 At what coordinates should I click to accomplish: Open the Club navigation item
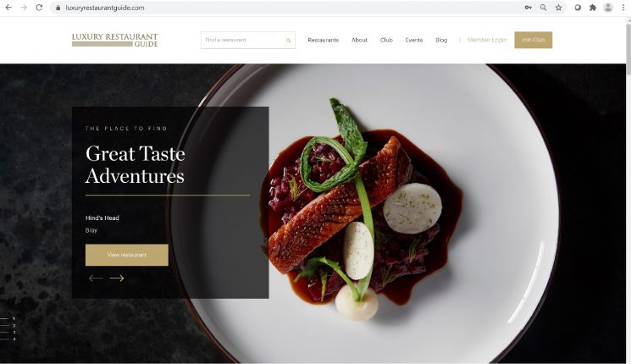click(x=386, y=41)
